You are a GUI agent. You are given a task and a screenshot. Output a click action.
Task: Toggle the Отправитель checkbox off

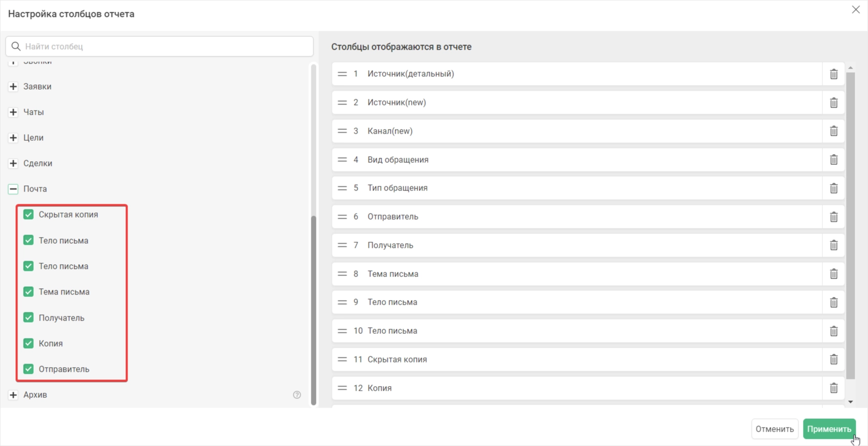(x=29, y=369)
